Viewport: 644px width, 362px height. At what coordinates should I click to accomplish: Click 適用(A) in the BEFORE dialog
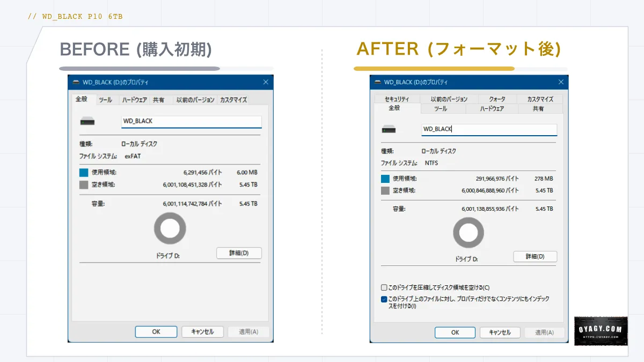[x=248, y=332]
